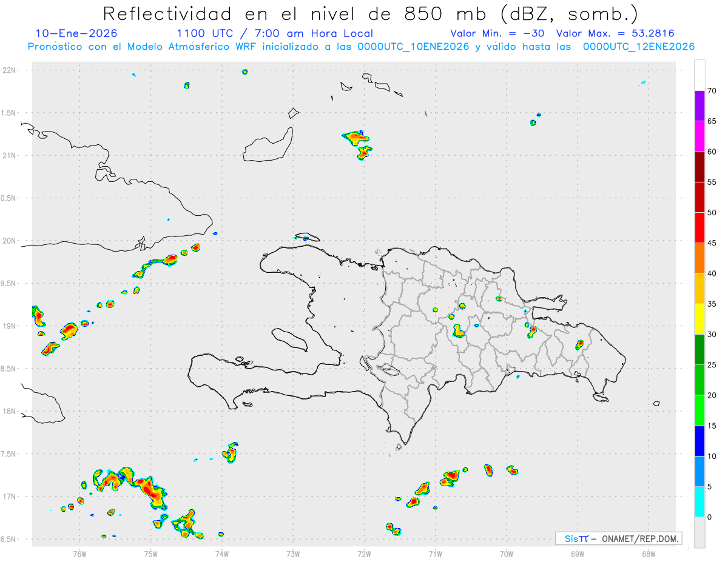The image size is (728, 562).
Task: Click the colorbar label '50'
Action: click(x=712, y=213)
